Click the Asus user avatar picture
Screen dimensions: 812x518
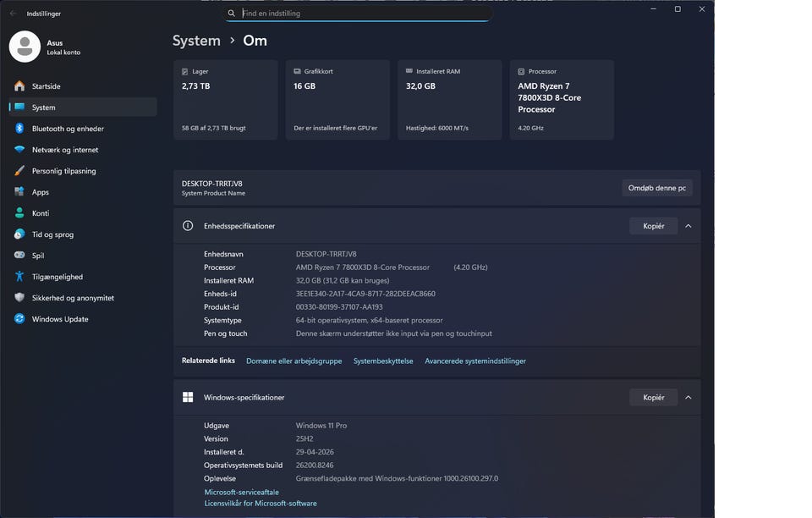click(25, 47)
